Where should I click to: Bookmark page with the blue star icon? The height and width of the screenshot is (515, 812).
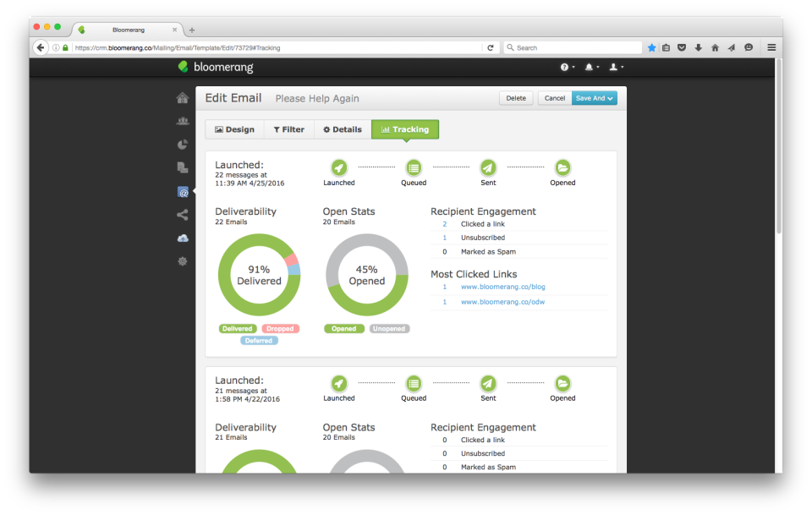pos(651,47)
